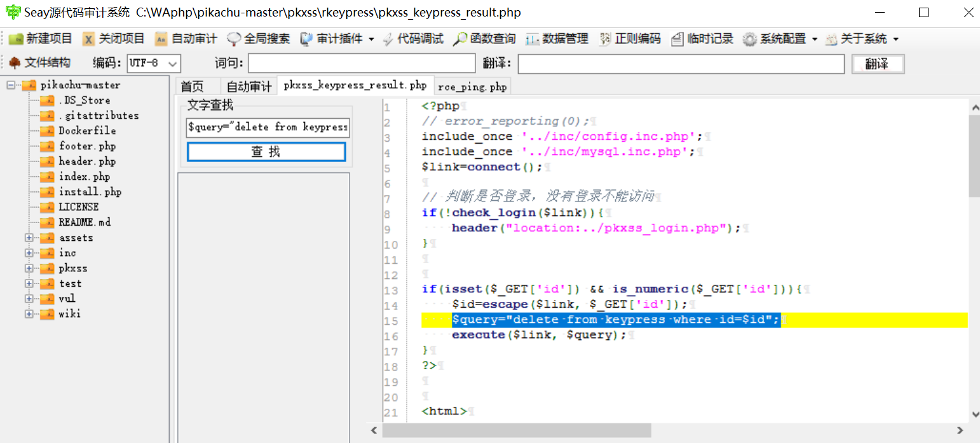
Task: Click the include_once mysql.inc.php line
Action: (559, 152)
